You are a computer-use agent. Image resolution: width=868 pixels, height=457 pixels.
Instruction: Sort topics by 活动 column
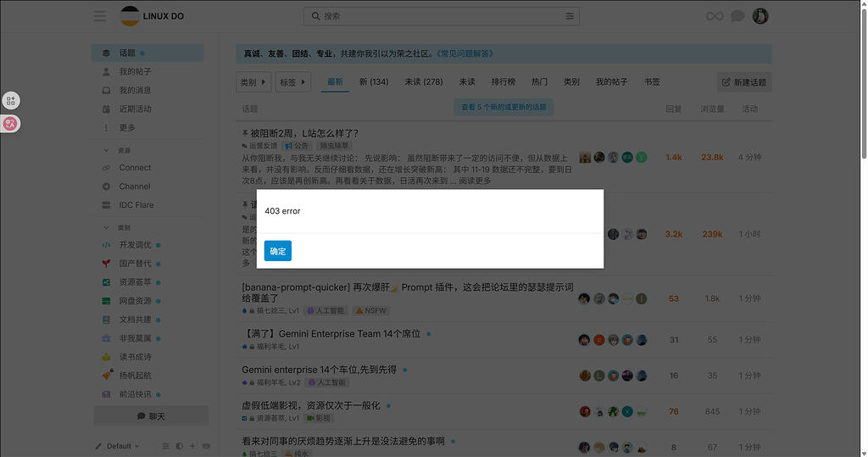tap(749, 109)
